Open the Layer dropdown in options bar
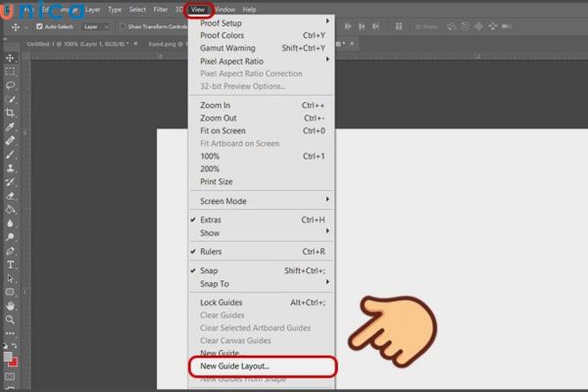Screen dimensions: 588x392 [x=96, y=26]
